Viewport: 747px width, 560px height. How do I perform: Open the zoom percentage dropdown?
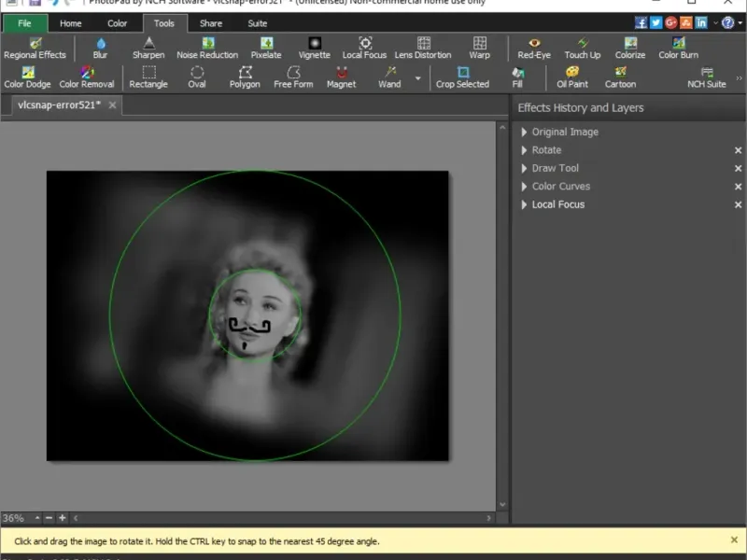38,518
